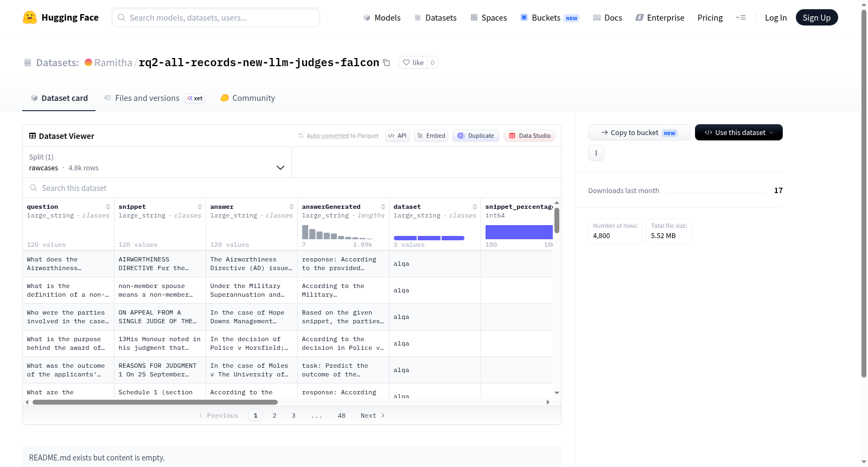Click the Log In link

pyautogui.click(x=776, y=17)
